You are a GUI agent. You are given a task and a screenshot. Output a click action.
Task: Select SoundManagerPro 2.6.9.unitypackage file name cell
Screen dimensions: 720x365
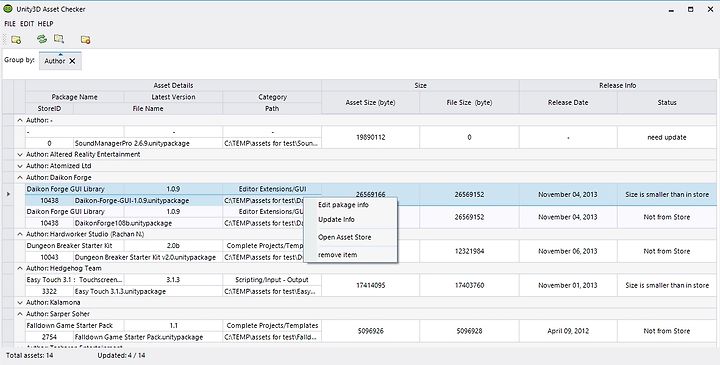148,143
